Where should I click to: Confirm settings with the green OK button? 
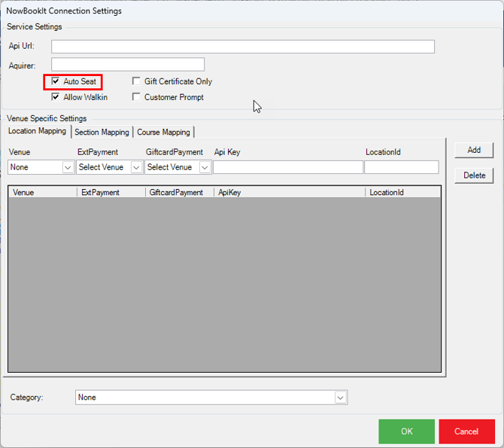tap(406, 431)
